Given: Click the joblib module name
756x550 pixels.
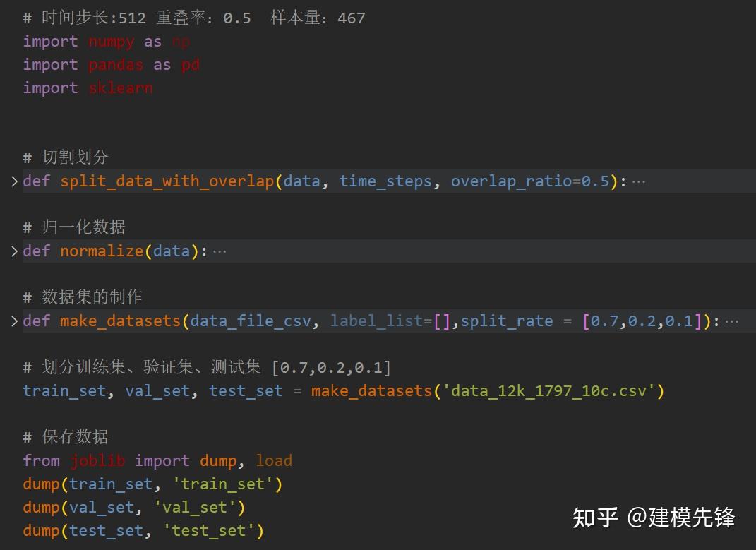Looking at the screenshot, I should click(98, 461).
